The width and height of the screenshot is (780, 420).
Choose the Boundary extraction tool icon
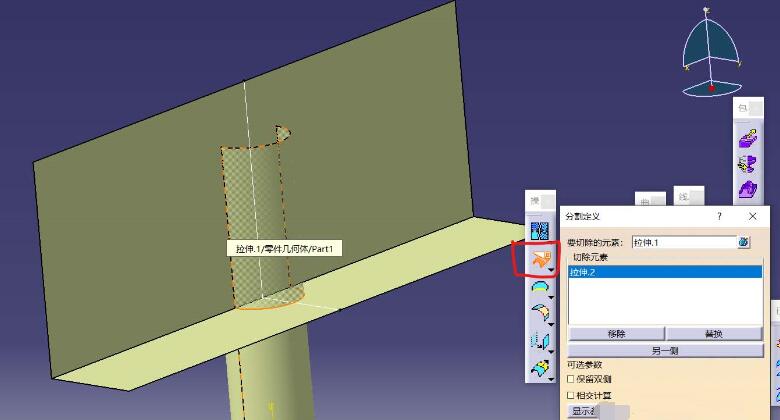(x=539, y=287)
